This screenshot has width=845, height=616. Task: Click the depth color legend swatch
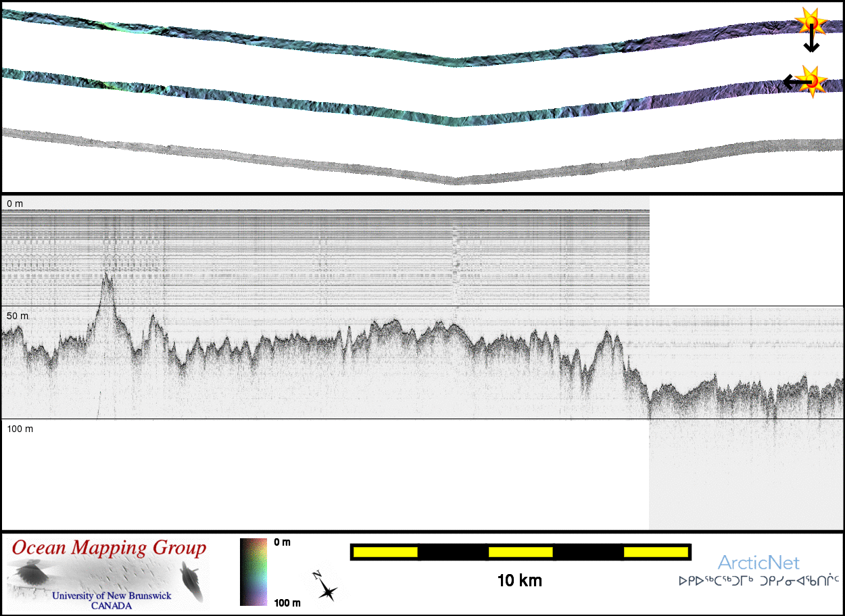[254, 571]
